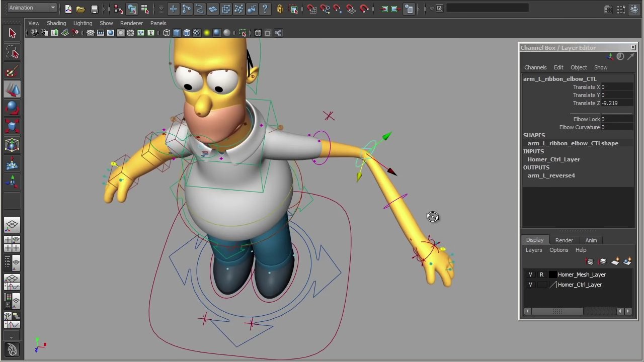
Task: Expand arm_L_reverse4 under OUTPUTS
Action: point(551,175)
